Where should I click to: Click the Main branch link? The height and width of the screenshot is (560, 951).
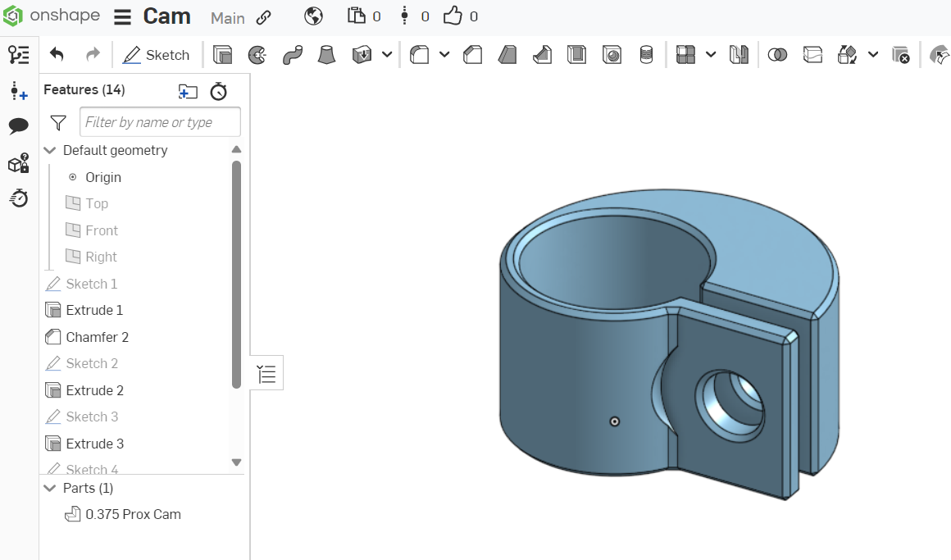[228, 17]
